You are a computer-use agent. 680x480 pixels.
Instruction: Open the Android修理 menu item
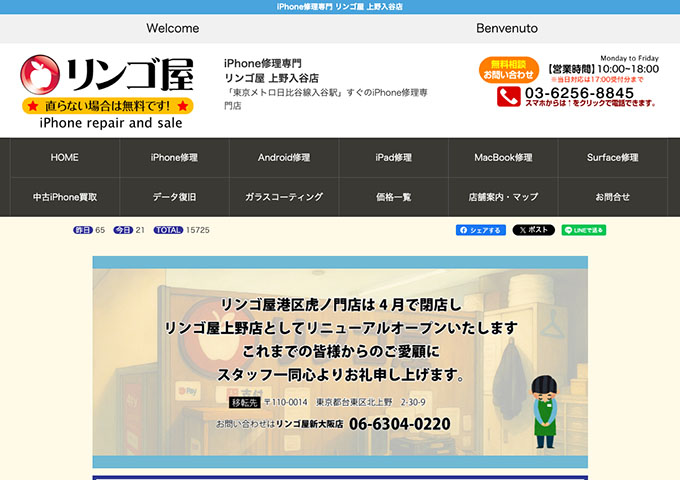pyautogui.click(x=284, y=157)
